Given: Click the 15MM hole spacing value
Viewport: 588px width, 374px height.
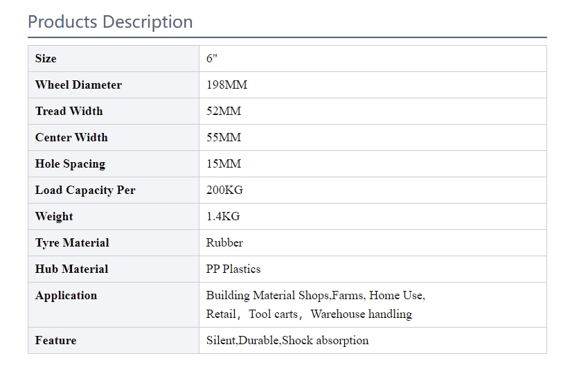Looking at the screenshot, I should (x=224, y=164).
